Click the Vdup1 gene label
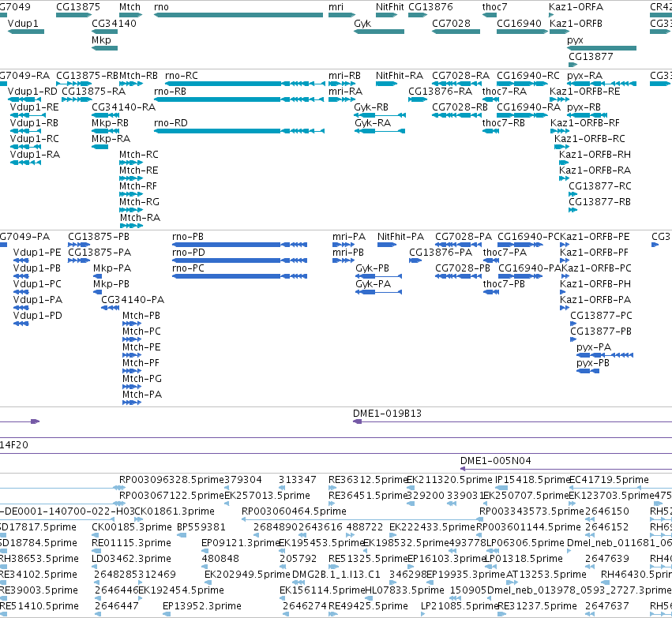Screen dimensions: 672x618 [x=23, y=24]
